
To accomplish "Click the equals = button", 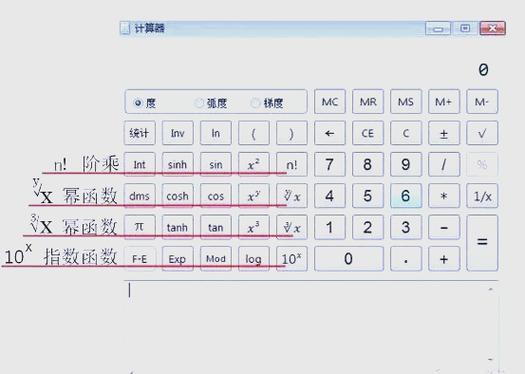I will coord(482,243).
